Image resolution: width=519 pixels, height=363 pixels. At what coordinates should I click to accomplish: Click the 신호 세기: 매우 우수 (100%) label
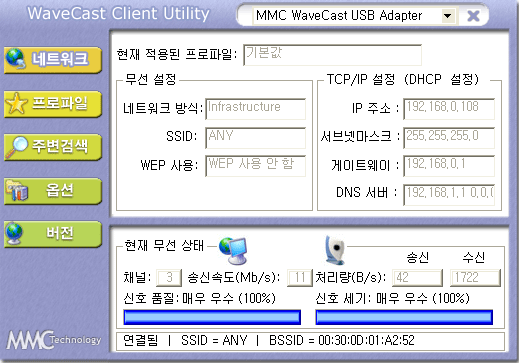pos(392,298)
